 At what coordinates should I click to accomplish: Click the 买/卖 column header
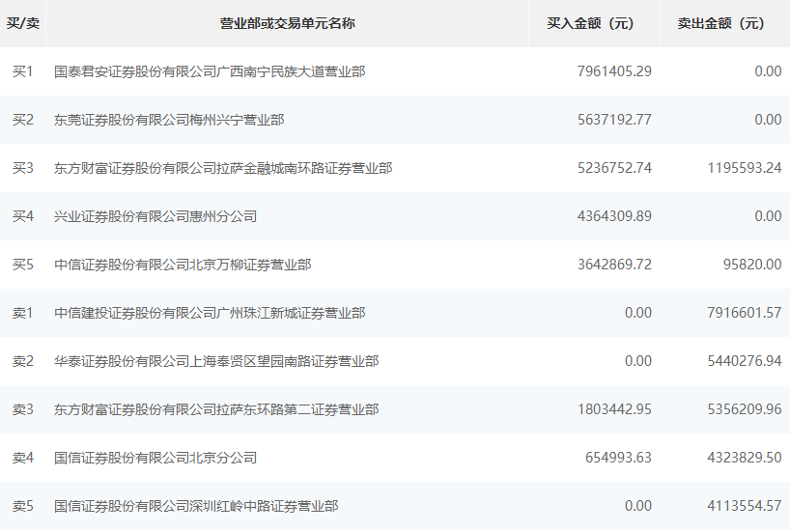(x=22, y=23)
